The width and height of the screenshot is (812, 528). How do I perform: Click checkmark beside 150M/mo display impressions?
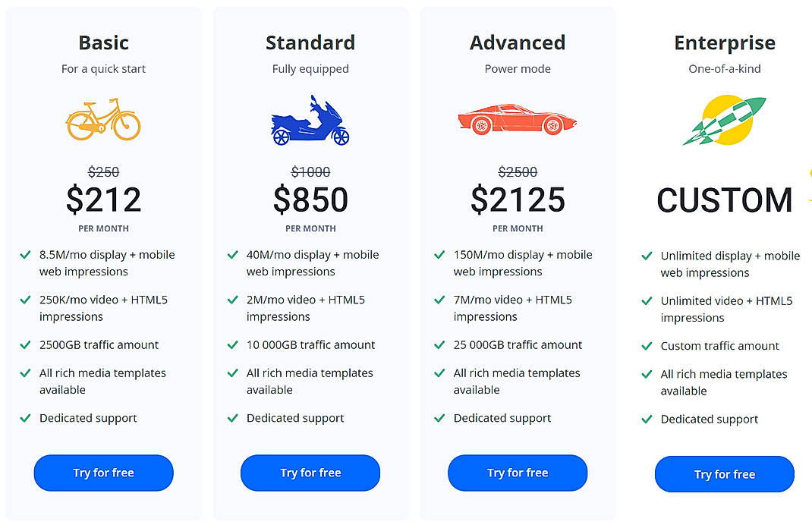[x=440, y=256]
